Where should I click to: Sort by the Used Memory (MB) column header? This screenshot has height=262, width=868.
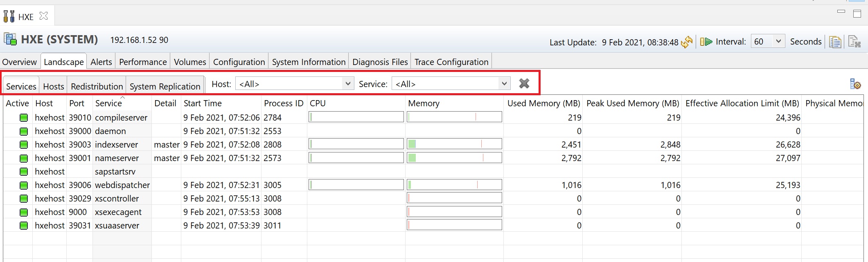pos(543,103)
